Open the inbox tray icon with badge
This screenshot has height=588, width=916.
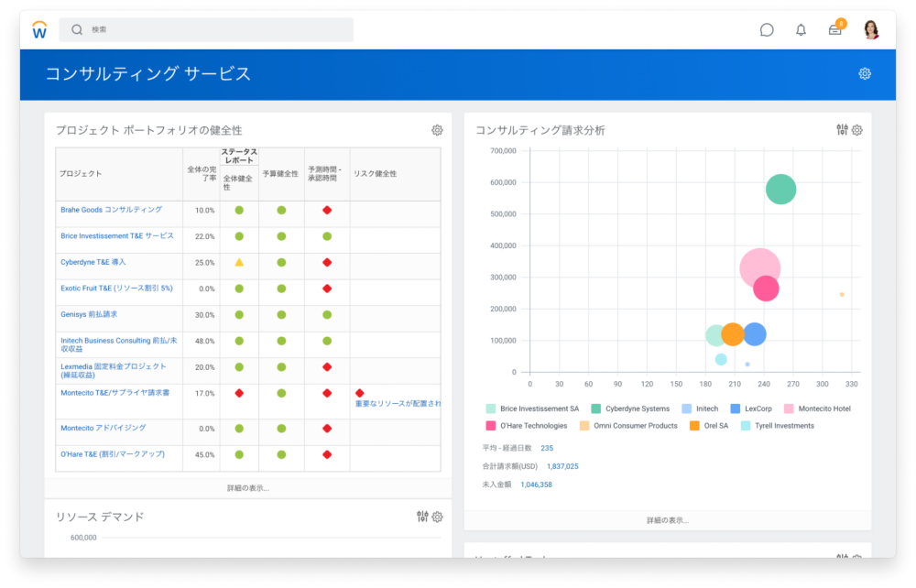836,28
